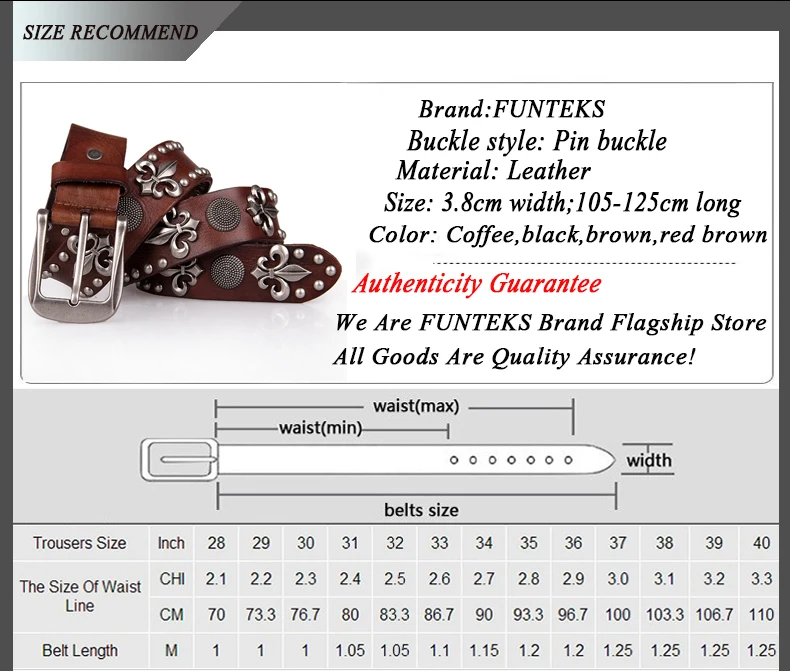Image resolution: width=790 pixels, height=671 pixels.
Task: Click the CHI value 2.1 cell
Action: 216,579
